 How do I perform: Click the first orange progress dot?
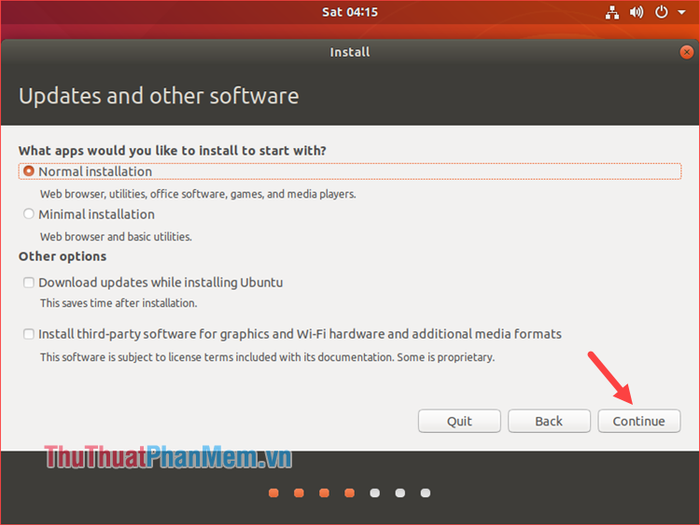(x=274, y=493)
